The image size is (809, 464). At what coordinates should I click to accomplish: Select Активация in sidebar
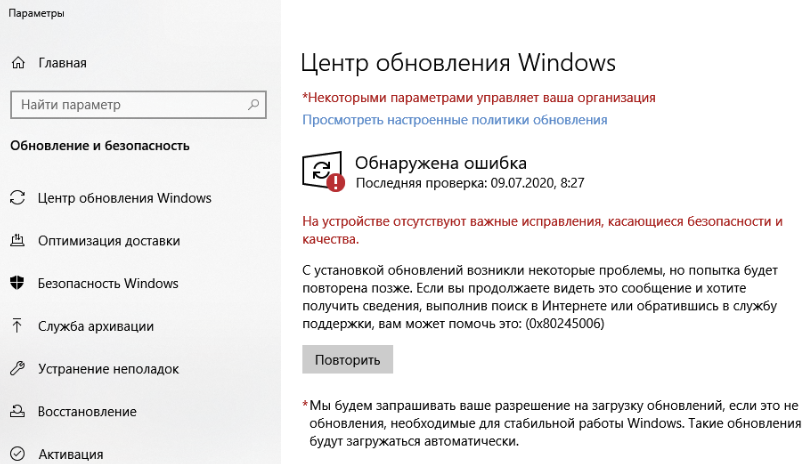[71, 454]
